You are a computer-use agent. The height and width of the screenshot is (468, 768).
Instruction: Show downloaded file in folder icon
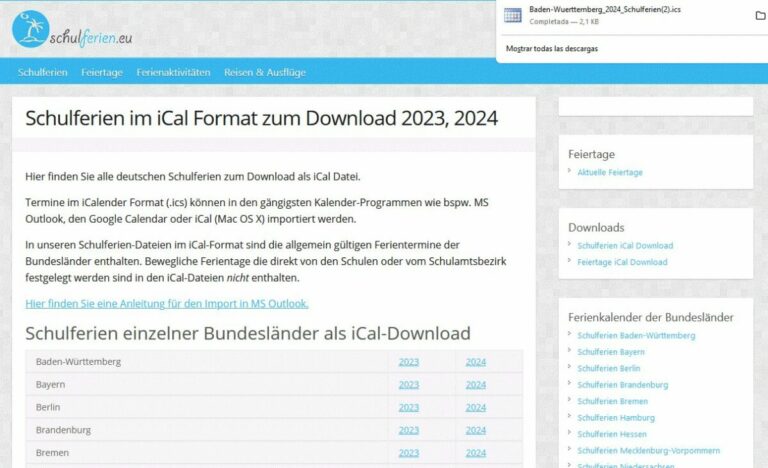[x=760, y=16]
